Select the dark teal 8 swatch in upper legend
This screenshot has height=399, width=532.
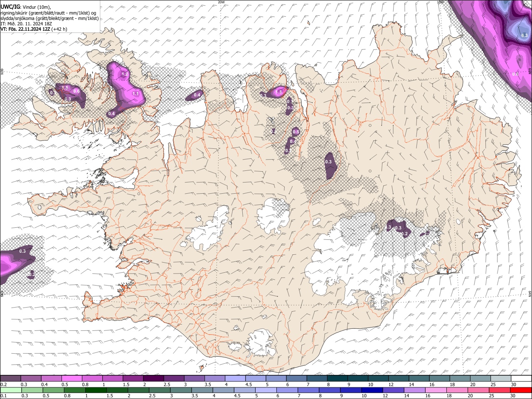pos(337,379)
